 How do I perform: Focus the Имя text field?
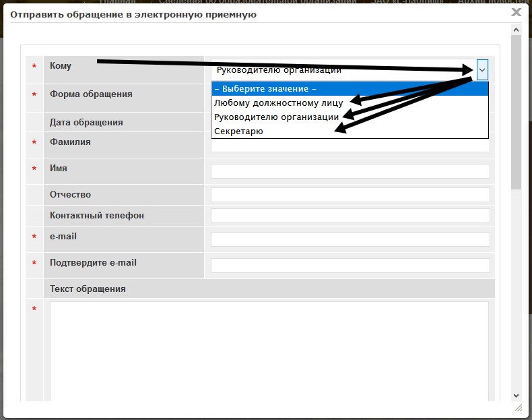click(x=350, y=171)
